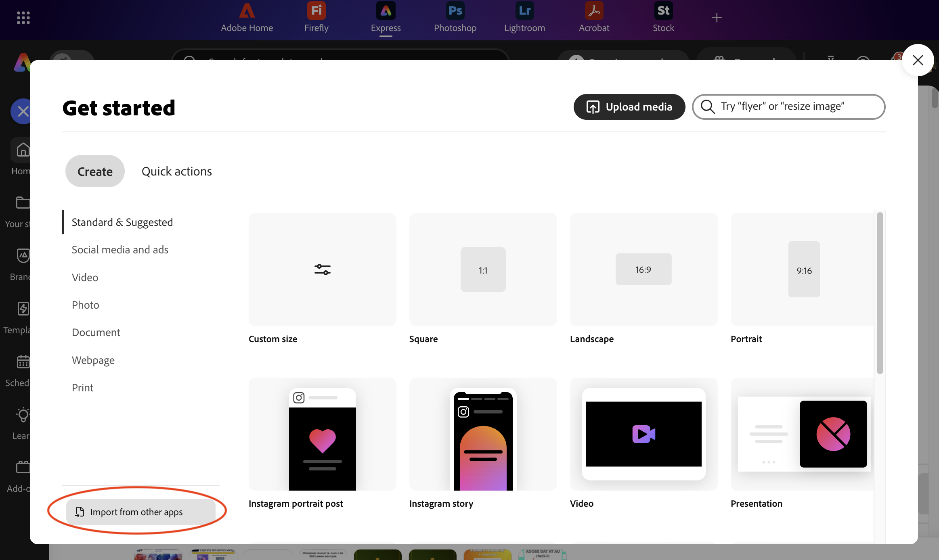Click the search field in the modal
This screenshot has height=560, width=939.
787,107
